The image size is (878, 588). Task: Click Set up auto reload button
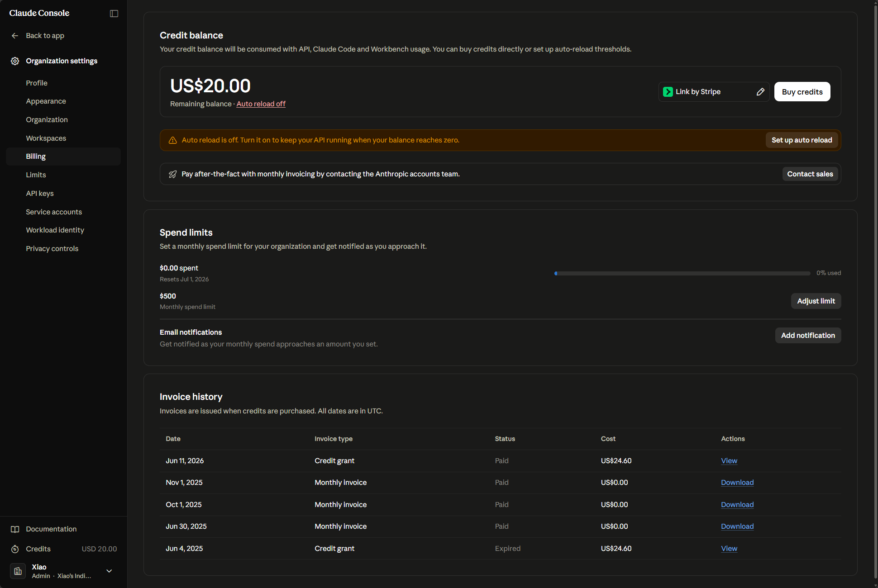pyautogui.click(x=802, y=140)
